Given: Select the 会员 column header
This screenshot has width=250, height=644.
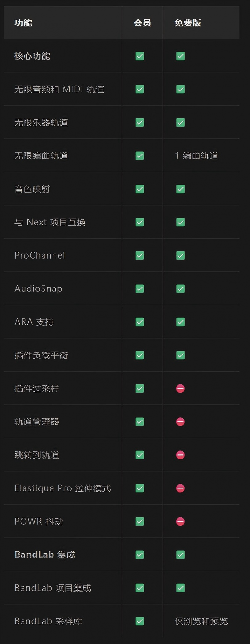Looking at the screenshot, I should pos(142,23).
